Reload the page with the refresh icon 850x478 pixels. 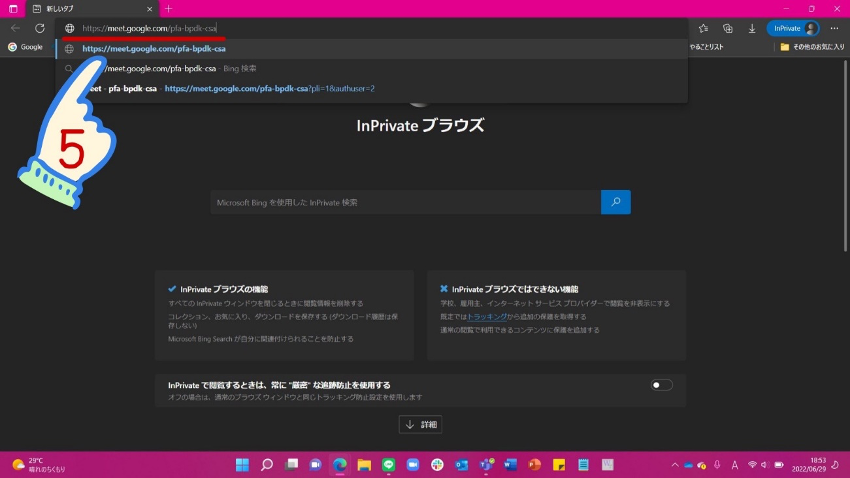click(x=40, y=28)
